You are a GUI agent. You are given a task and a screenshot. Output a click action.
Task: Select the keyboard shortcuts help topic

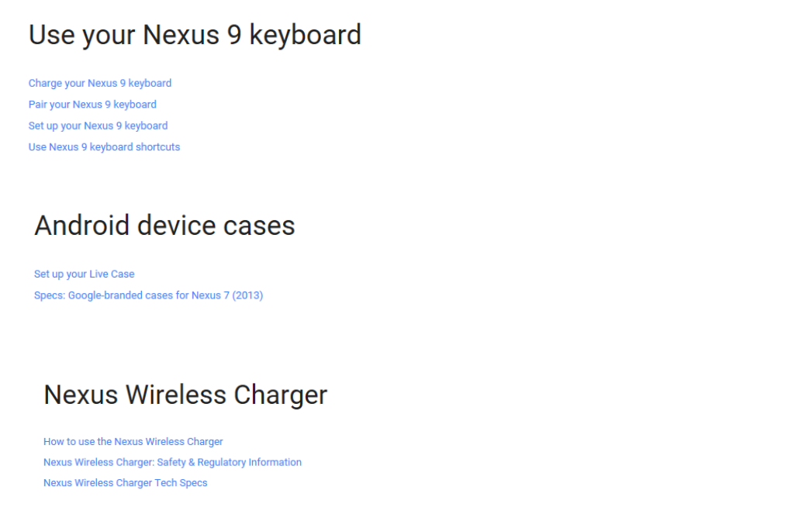(104, 147)
